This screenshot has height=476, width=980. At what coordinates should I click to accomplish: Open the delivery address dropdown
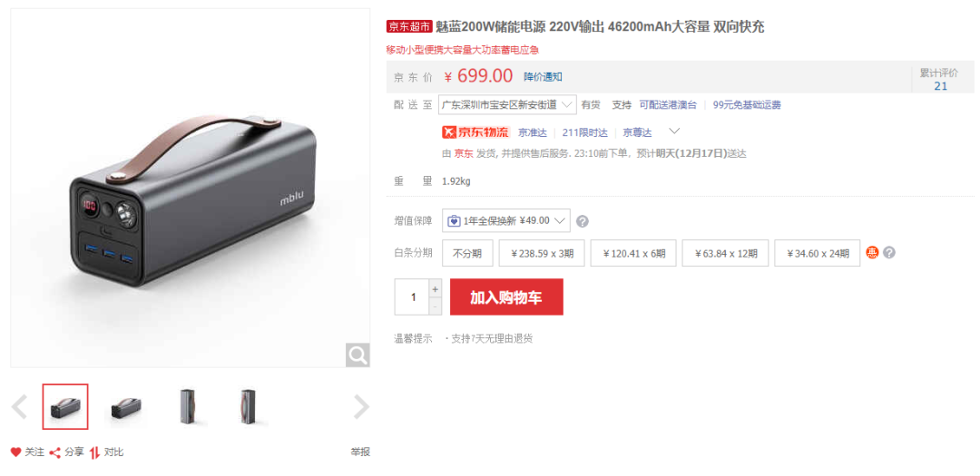(x=507, y=104)
